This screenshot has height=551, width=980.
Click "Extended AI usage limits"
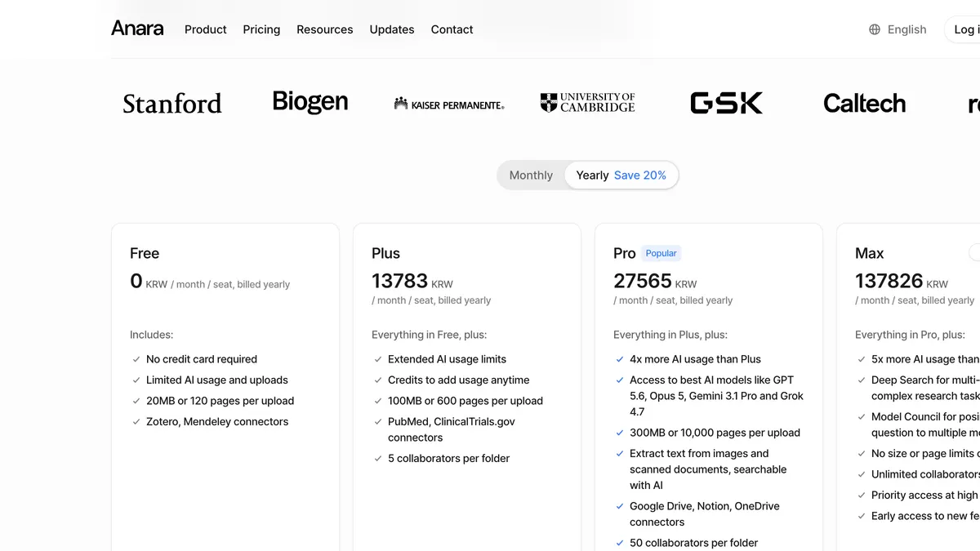click(x=447, y=359)
